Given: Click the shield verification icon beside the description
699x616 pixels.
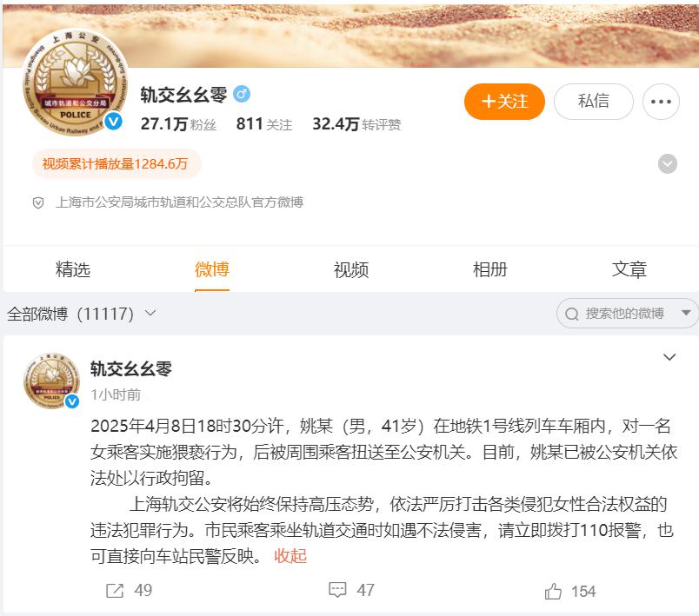Looking at the screenshot, I should point(38,203).
